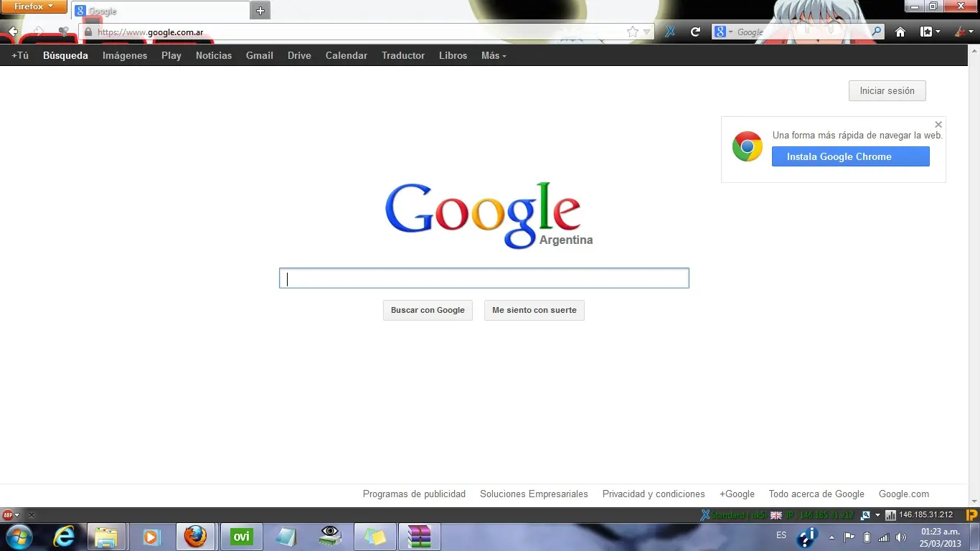Image resolution: width=980 pixels, height=551 pixels.
Task: Click the forward navigation arrow
Action: coord(38,32)
